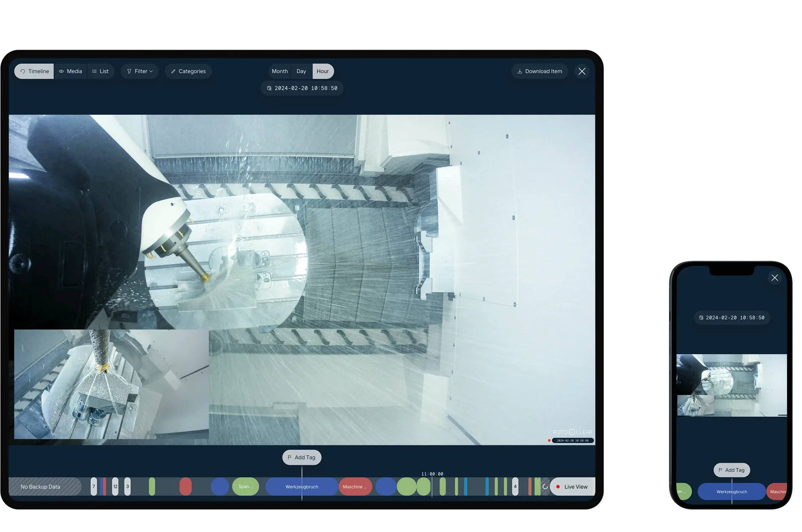The image size is (802, 532).
Task: Click the flag icon in tablet Add Tag
Action: (x=289, y=457)
